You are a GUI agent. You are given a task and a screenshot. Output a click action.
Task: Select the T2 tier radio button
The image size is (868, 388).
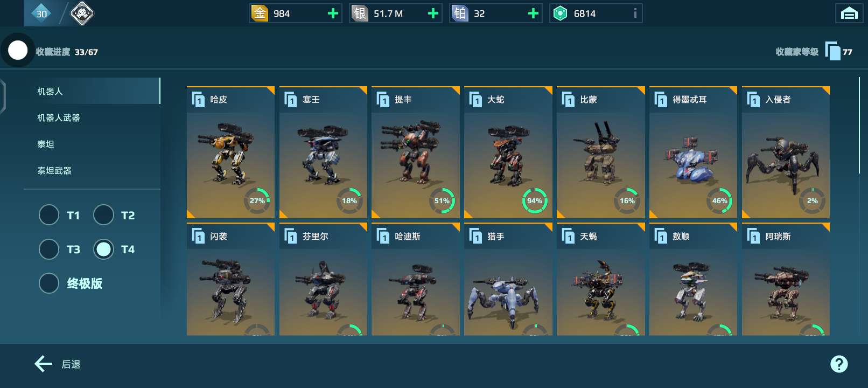pyautogui.click(x=103, y=215)
